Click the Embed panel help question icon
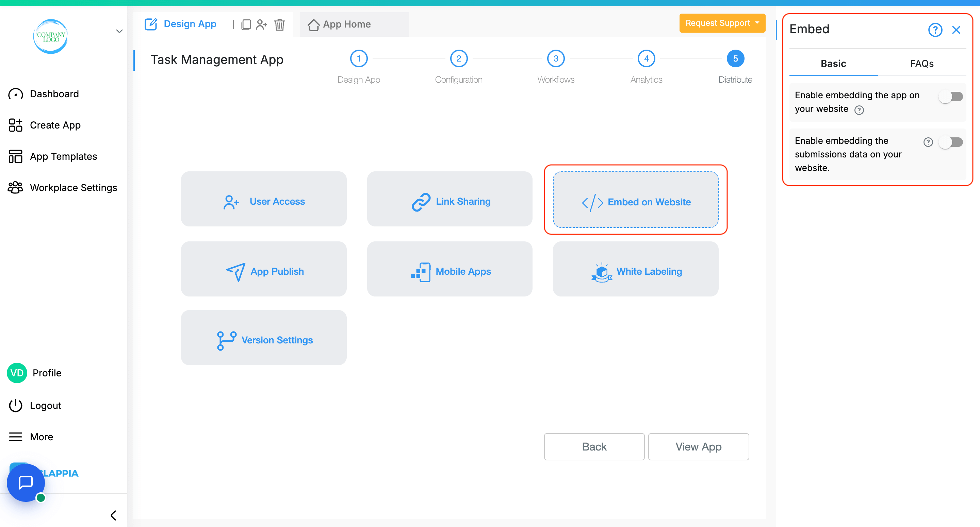 [x=935, y=30]
